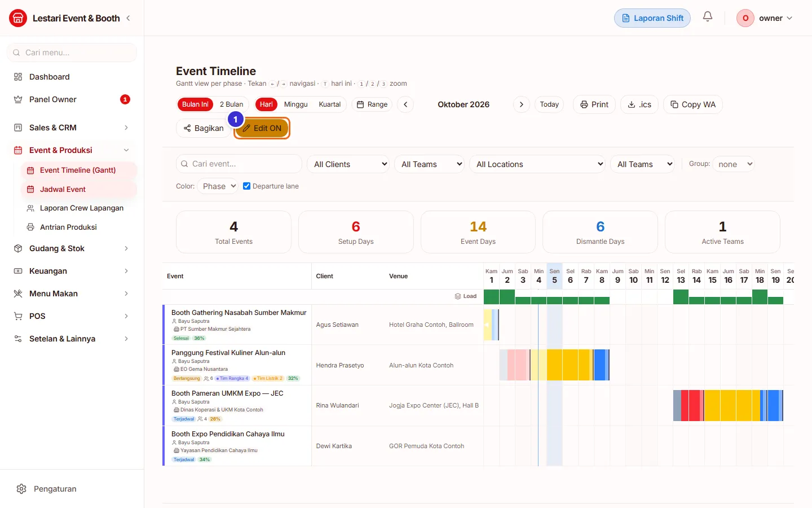812x508 pixels.
Task: Expand the Keuangan menu
Action: (72, 271)
